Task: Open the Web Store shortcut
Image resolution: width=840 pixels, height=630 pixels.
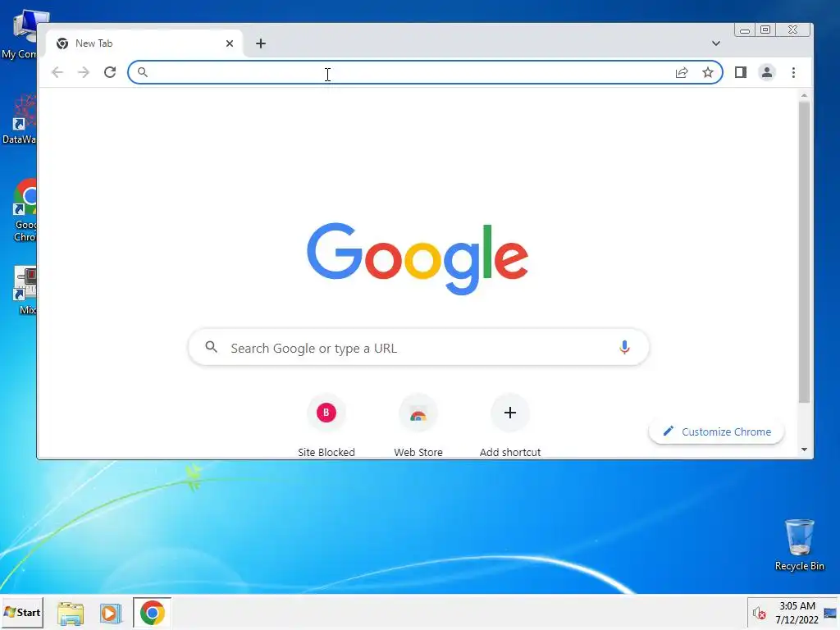Action: pyautogui.click(x=418, y=427)
